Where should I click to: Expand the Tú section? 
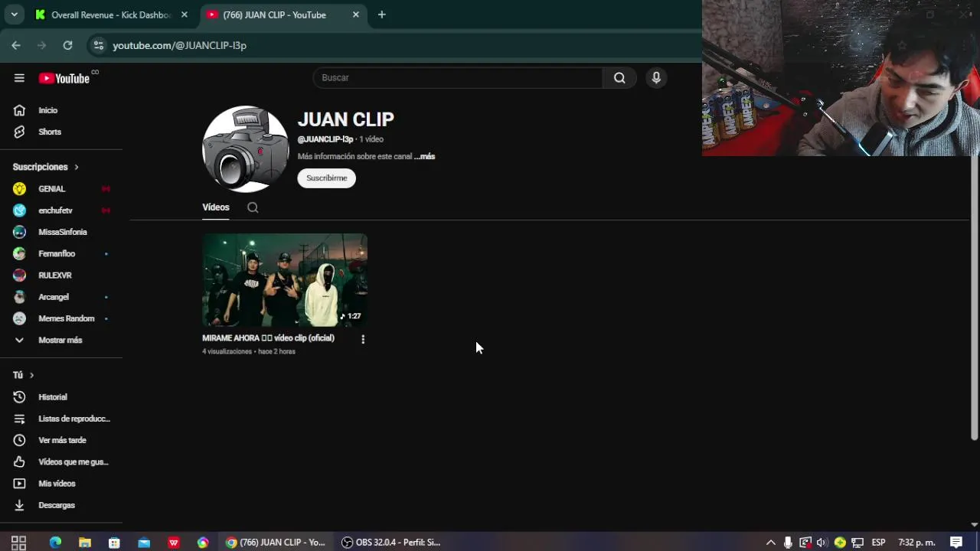pos(24,375)
